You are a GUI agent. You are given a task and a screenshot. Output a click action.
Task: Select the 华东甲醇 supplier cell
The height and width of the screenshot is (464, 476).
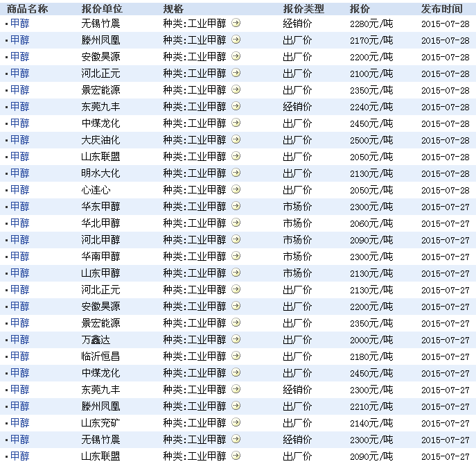click(100, 206)
